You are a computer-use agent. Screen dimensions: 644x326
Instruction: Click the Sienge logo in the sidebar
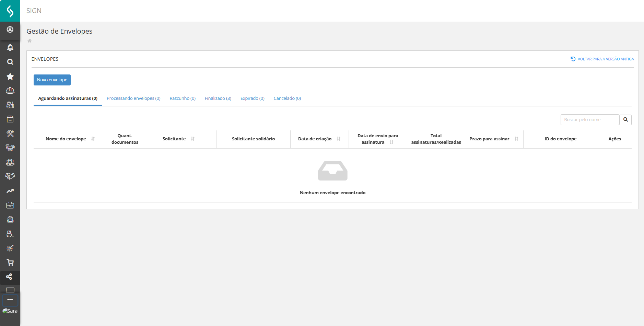click(x=10, y=11)
